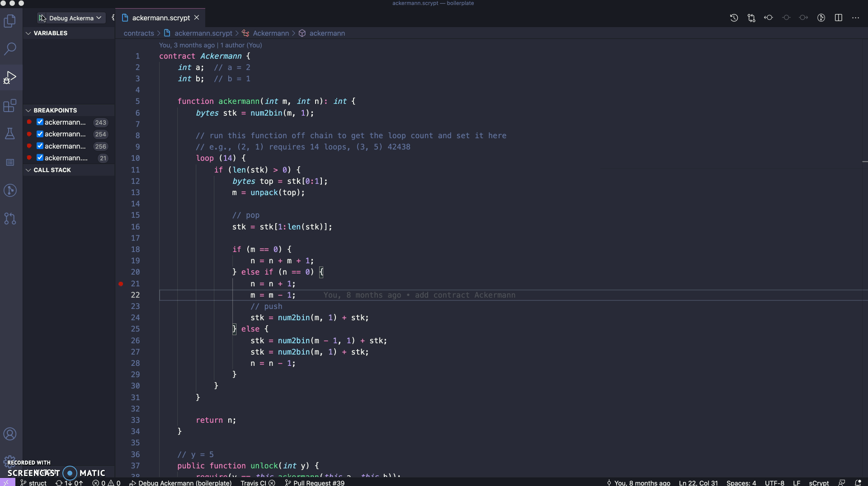Start debugging with the green play button
The image size is (868, 486).
point(42,18)
